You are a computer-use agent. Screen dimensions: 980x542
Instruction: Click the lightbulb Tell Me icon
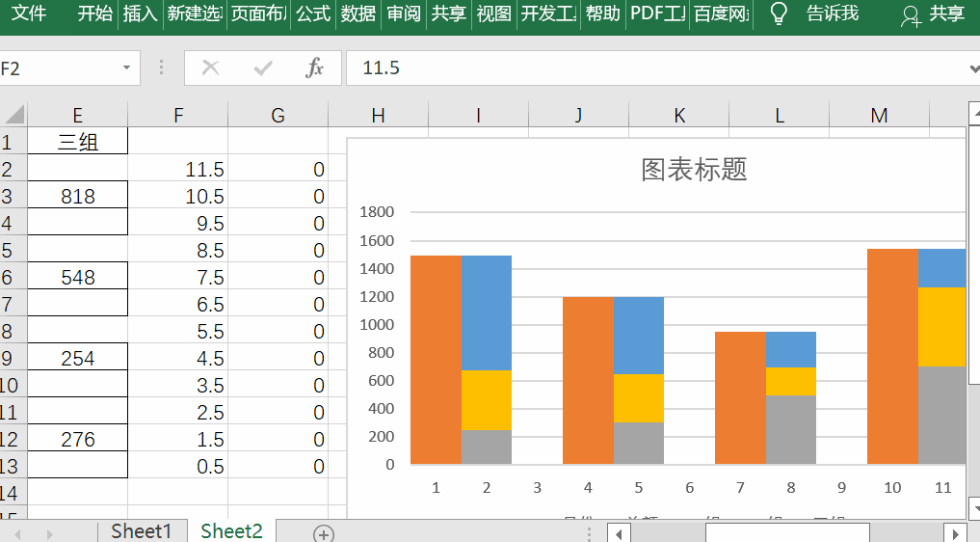[x=779, y=14]
